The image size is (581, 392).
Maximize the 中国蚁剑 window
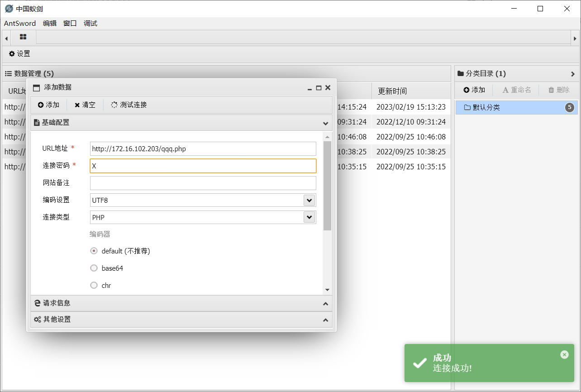click(x=540, y=9)
